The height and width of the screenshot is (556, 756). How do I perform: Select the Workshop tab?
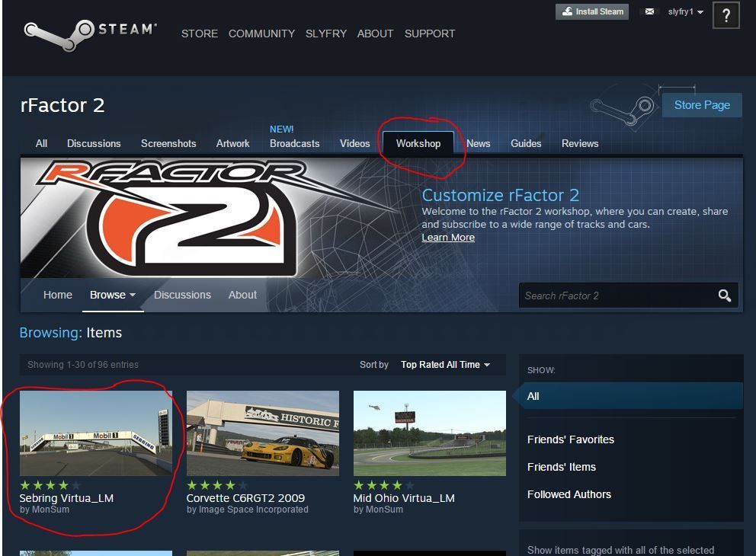tap(418, 143)
